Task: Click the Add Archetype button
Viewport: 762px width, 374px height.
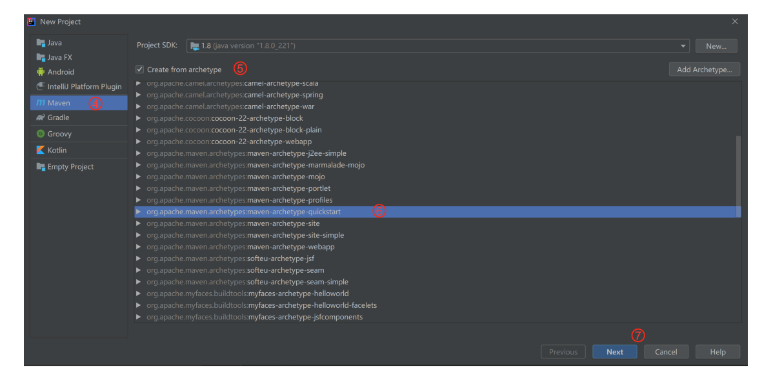Action: [704, 69]
